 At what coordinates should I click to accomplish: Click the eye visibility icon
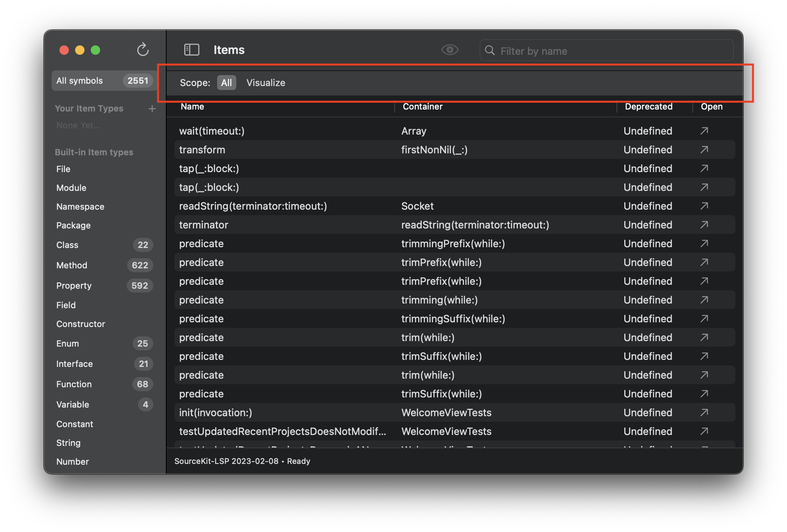(x=450, y=50)
